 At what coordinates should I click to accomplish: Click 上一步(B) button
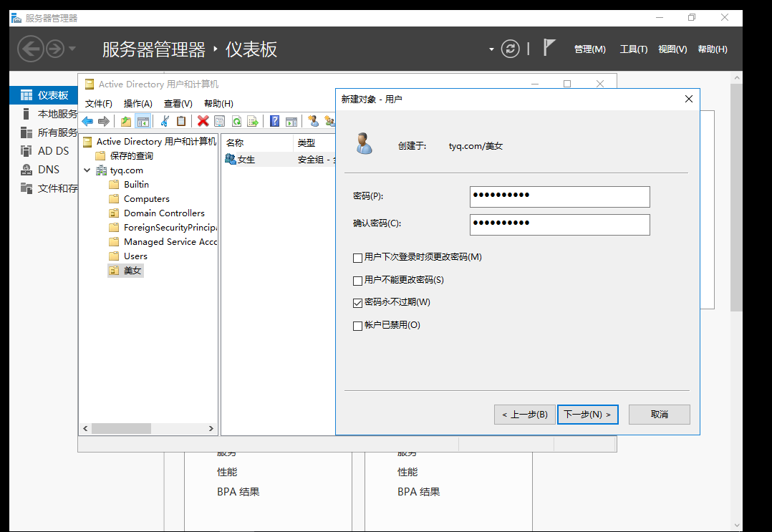tap(524, 415)
